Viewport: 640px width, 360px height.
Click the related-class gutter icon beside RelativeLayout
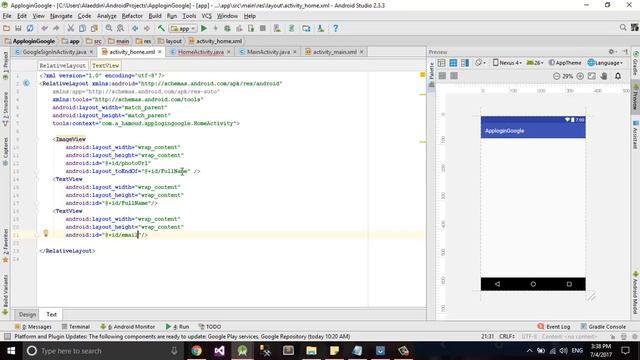coord(27,83)
